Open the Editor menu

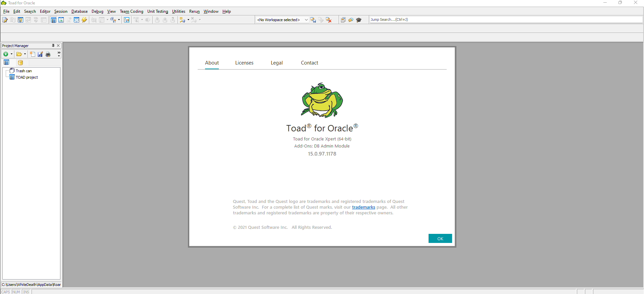45,11
